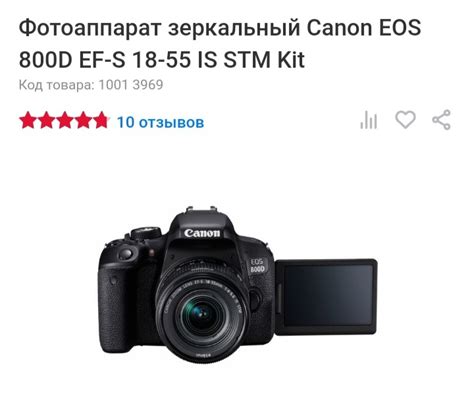Click the mode dial on the camera photo
Image resolution: width=474 pixels, height=412 pixels.
[x=146, y=232]
